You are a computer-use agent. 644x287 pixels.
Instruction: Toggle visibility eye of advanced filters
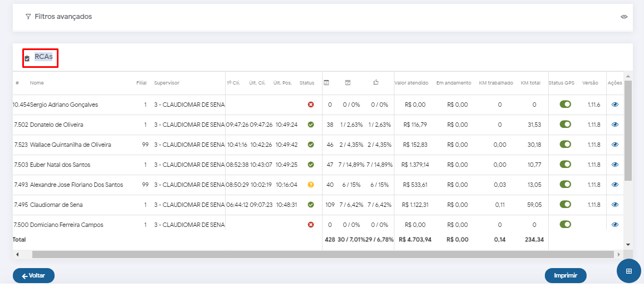pos(624,17)
